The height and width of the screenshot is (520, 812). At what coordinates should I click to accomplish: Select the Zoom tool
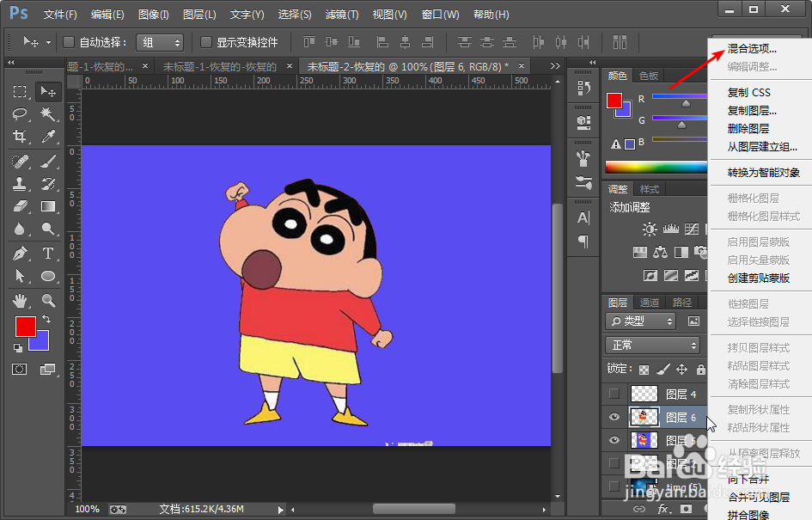coord(48,301)
